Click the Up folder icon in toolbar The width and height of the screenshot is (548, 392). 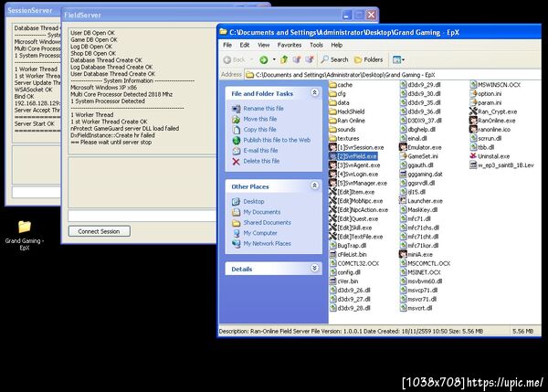click(284, 59)
